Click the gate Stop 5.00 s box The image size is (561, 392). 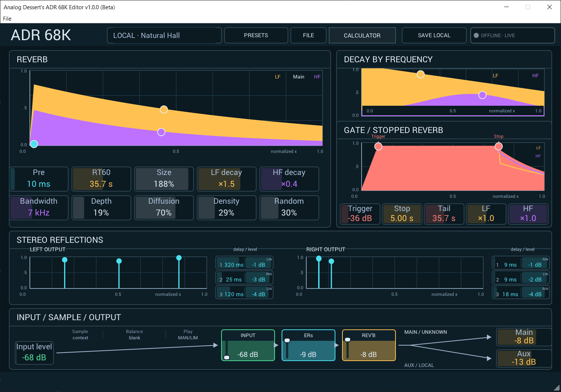pyautogui.click(x=402, y=214)
